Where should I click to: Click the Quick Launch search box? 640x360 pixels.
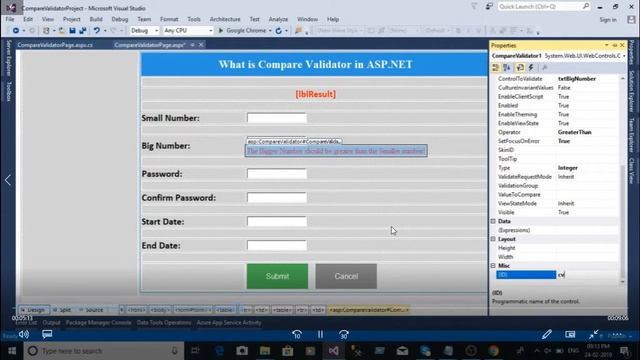(544, 7)
